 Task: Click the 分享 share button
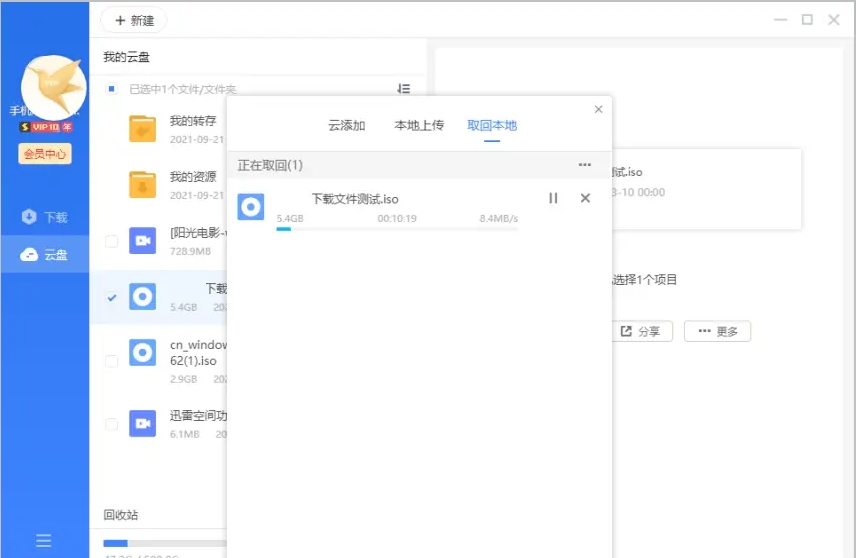click(641, 331)
